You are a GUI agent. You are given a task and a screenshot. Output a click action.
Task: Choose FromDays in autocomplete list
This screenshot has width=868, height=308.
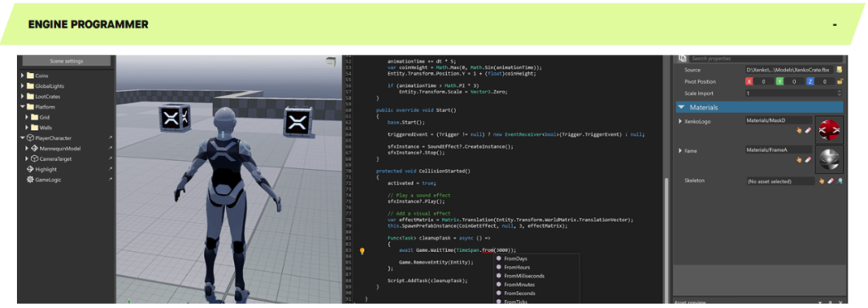click(537, 259)
